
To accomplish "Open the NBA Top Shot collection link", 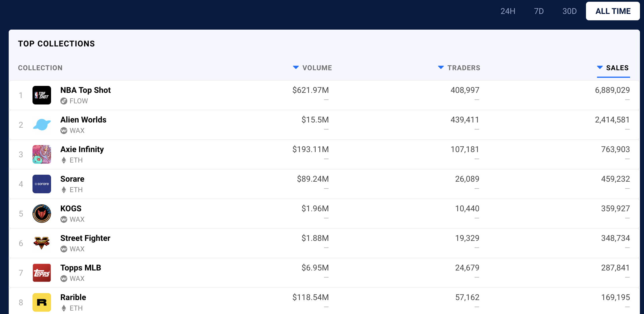I will (85, 90).
